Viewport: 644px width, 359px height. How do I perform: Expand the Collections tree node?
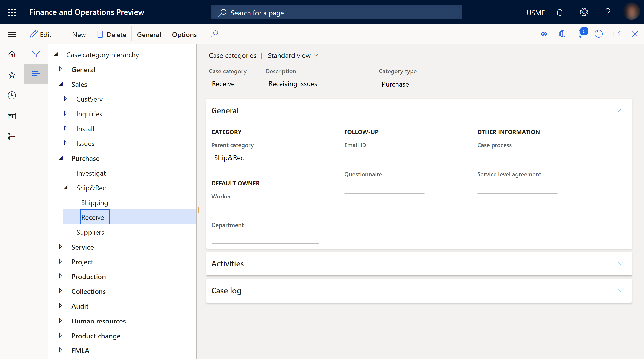pos(60,291)
